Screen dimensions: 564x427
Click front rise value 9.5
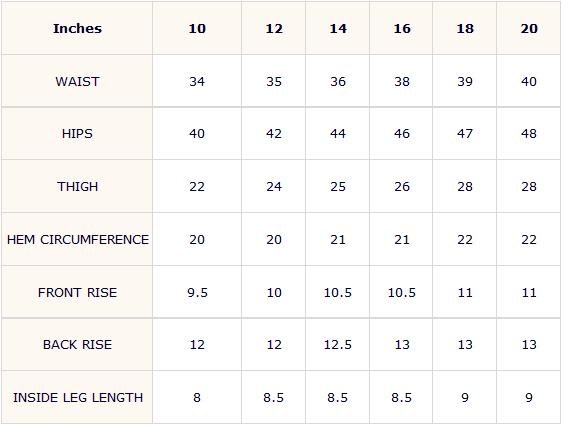(197, 292)
